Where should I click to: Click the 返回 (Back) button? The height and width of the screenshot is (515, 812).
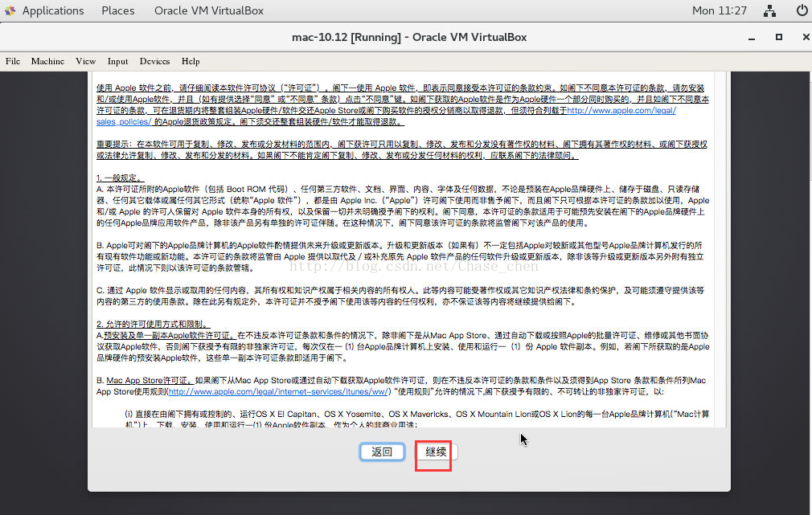(x=382, y=452)
